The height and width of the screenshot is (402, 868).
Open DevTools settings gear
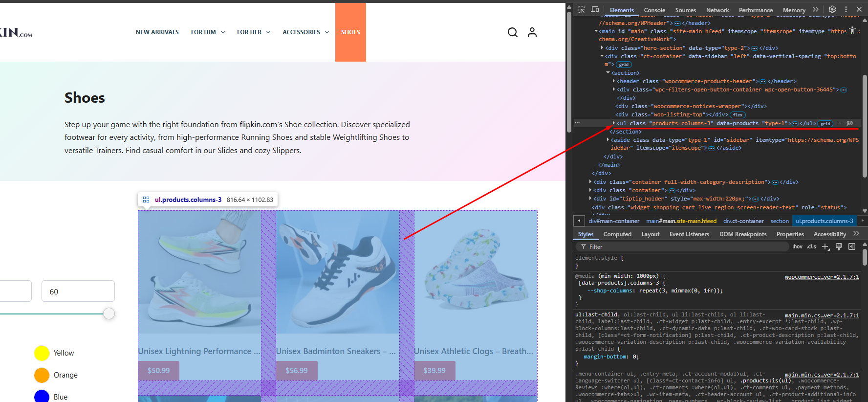(832, 9)
